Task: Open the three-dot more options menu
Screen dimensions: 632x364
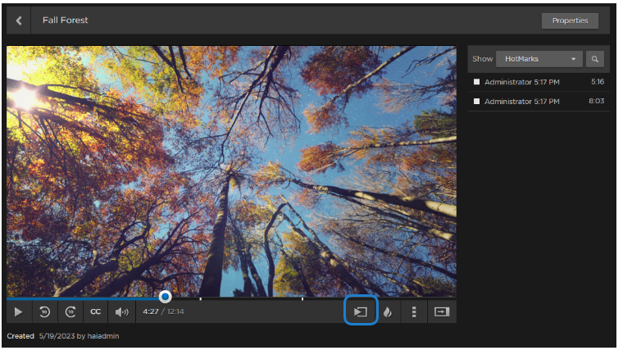Action: 414,312
